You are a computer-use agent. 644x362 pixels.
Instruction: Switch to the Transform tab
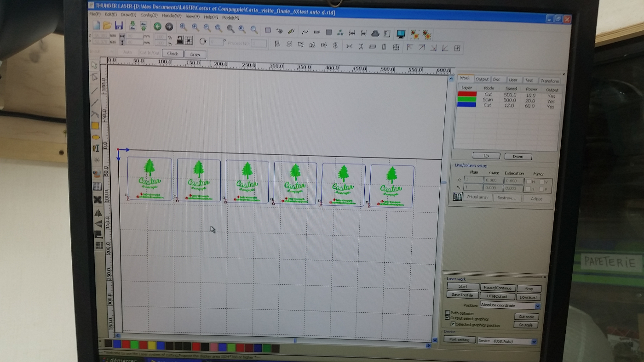(550, 81)
